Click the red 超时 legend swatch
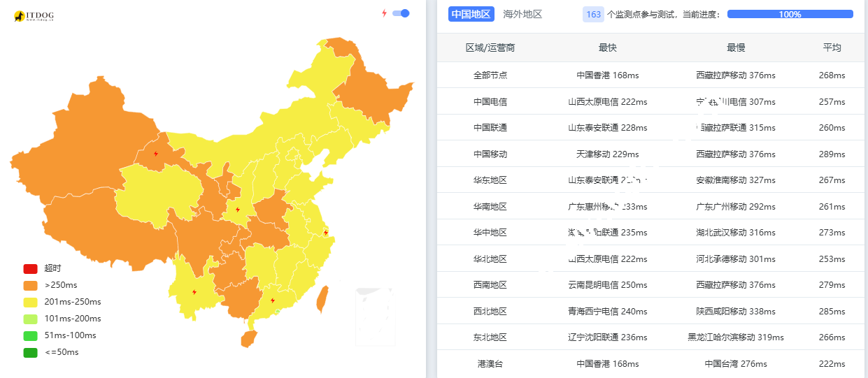 [x=30, y=268]
